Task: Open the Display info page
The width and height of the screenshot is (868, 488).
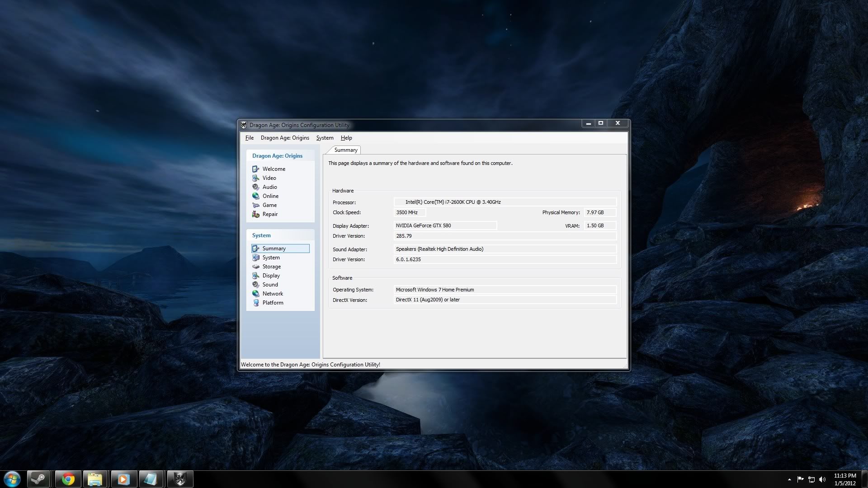Action: [271, 276]
